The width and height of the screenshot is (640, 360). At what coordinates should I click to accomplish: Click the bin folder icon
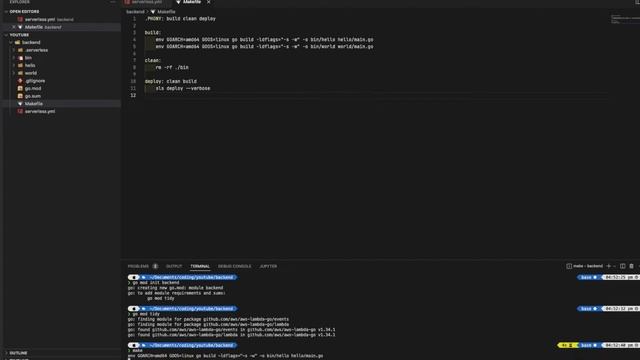(x=20, y=58)
